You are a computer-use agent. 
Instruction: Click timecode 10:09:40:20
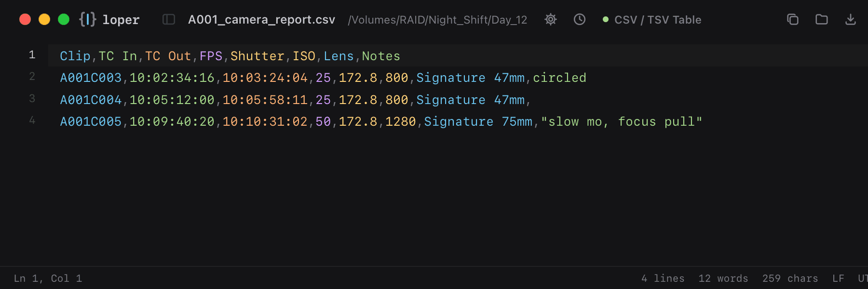click(x=172, y=121)
